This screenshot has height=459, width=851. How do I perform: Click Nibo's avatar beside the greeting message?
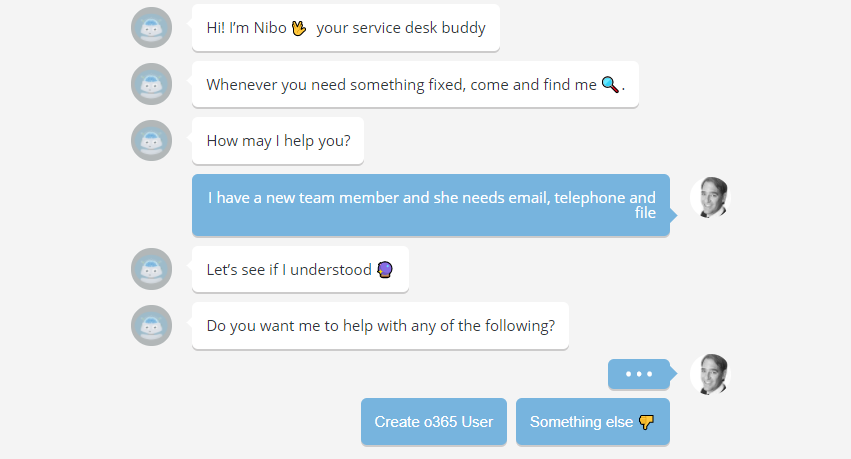pos(151,28)
